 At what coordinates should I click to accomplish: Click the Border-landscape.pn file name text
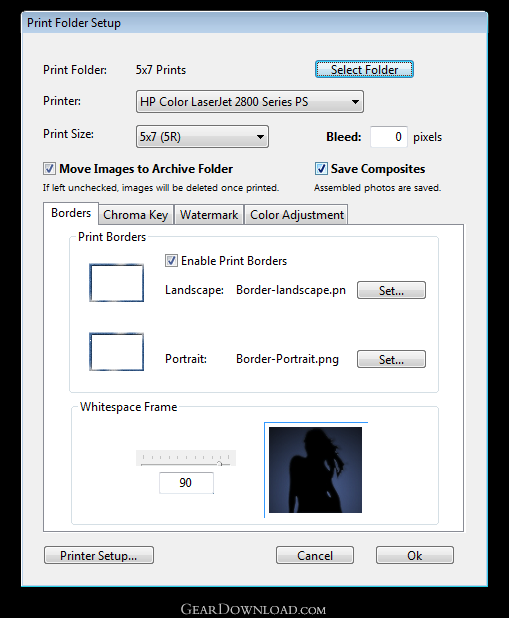pos(291,290)
